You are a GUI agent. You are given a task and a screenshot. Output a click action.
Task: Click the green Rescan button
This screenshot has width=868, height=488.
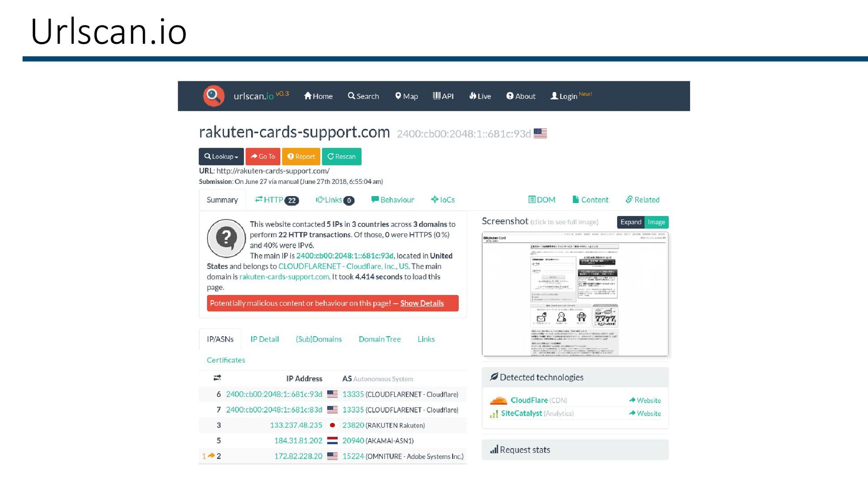pos(341,156)
